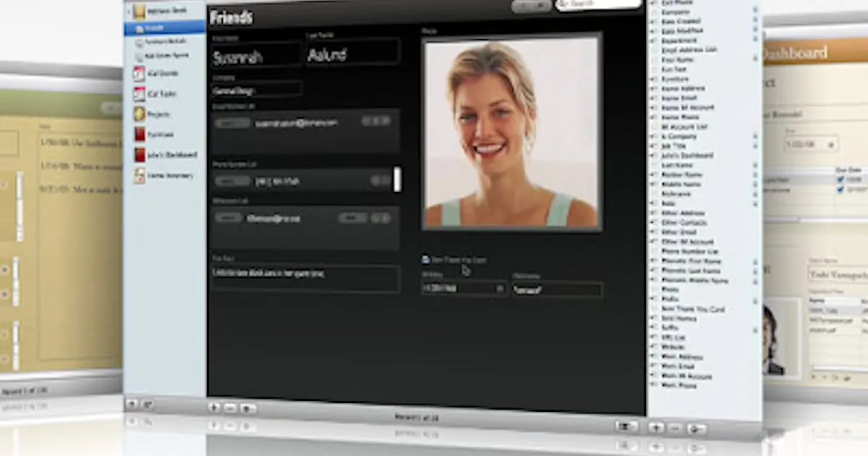Click the add library plus button below sidebar
868x456 pixels.
[x=132, y=404]
